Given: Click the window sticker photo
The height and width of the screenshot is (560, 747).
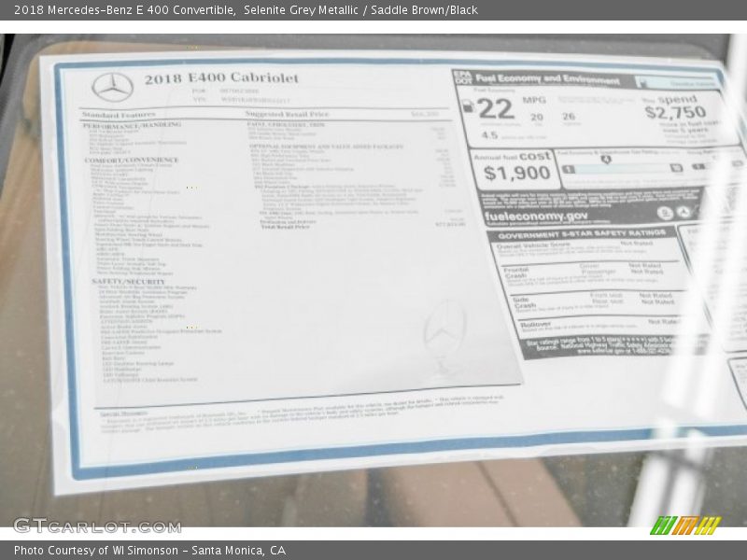Looking at the screenshot, I should click(x=373, y=280).
